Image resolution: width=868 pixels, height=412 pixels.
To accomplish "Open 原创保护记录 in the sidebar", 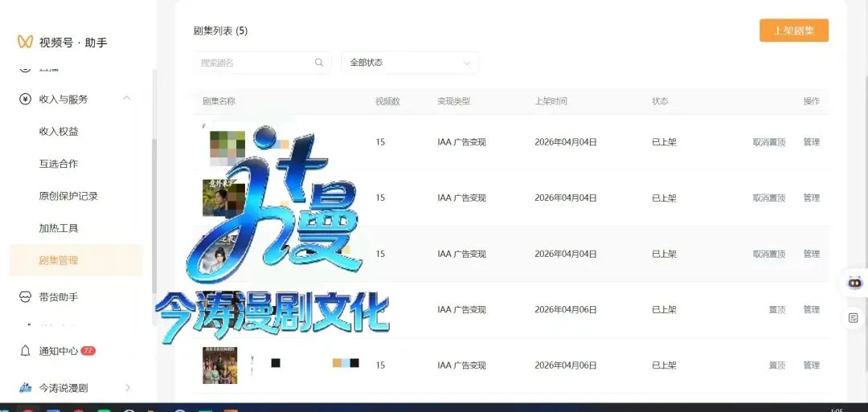I will click(68, 196).
